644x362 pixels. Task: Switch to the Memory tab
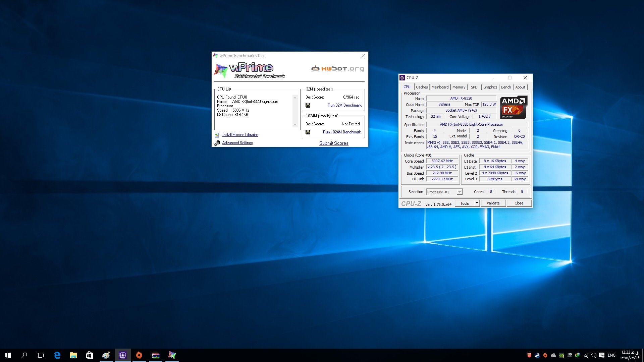(x=459, y=87)
